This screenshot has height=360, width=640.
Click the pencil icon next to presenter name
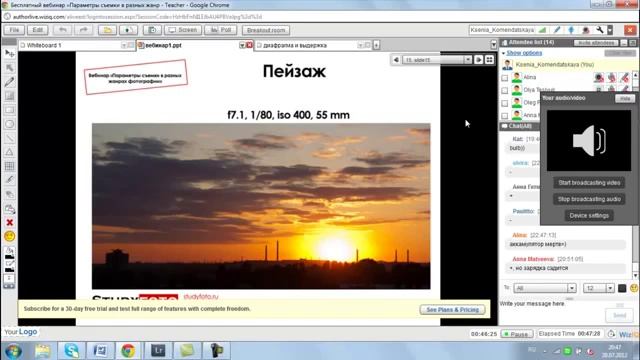click(557, 30)
